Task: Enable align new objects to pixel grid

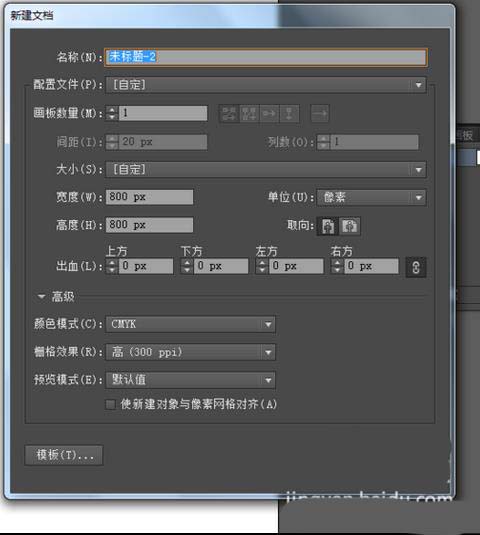Action: (110, 405)
